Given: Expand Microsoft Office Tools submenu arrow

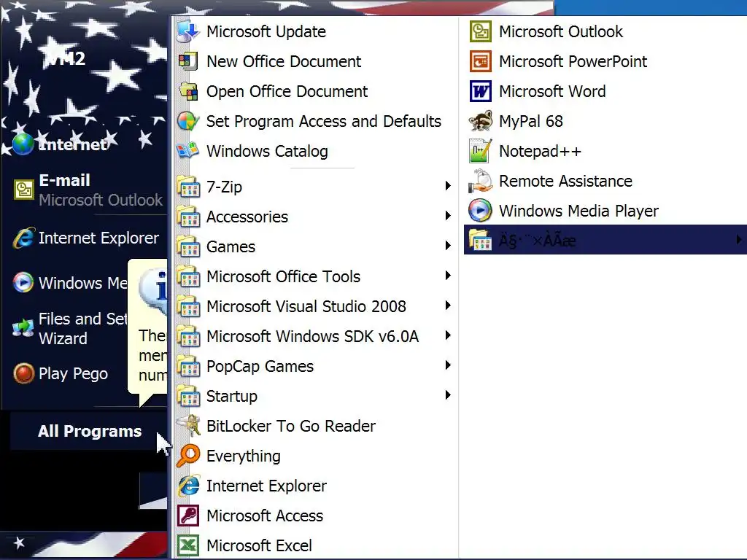Looking at the screenshot, I should (447, 276).
